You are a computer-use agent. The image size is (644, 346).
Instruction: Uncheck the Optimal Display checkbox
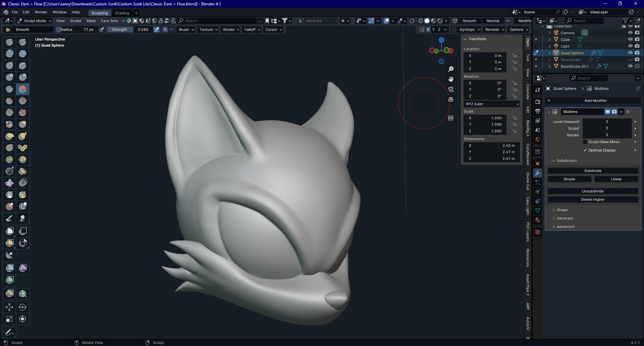pyautogui.click(x=585, y=150)
